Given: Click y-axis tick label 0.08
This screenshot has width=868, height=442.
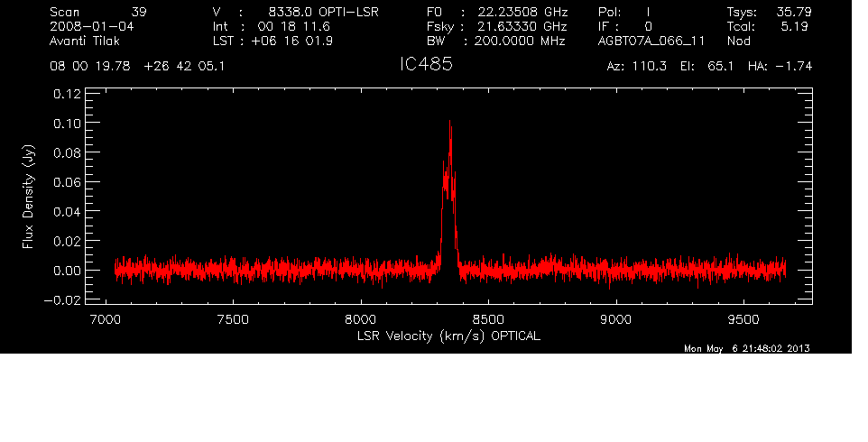Looking at the screenshot, I should coord(67,152).
